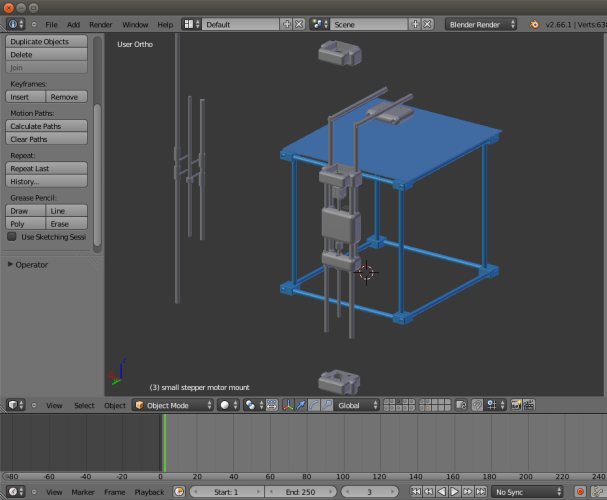Viewport: 607px width, 500px height.
Task: Toggle automatic keyframe record button
Action: 580,492
